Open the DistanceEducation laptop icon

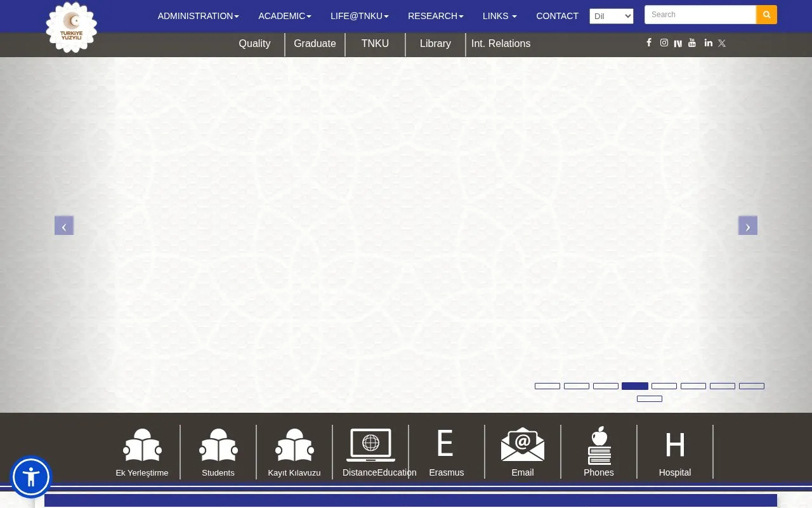(370, 444)
